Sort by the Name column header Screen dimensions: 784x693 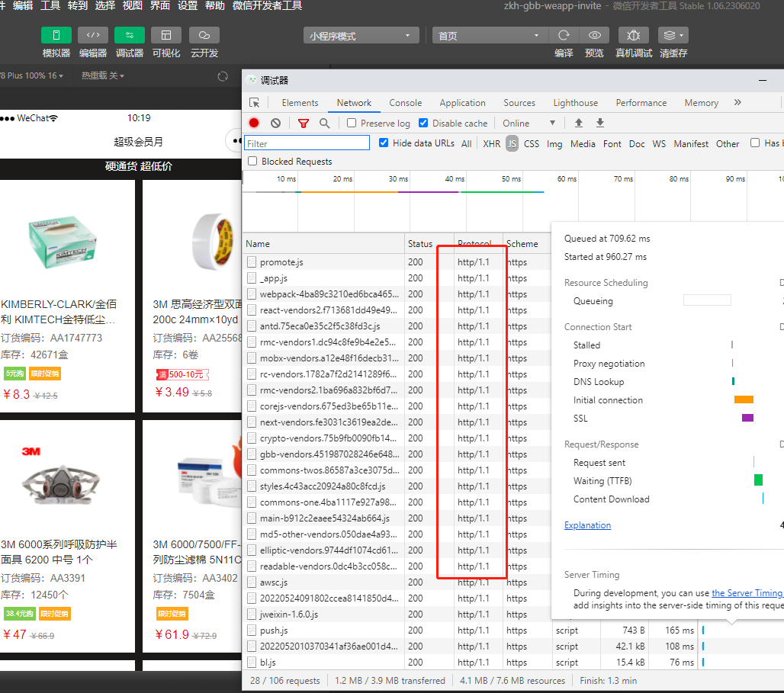coord(323,243)
